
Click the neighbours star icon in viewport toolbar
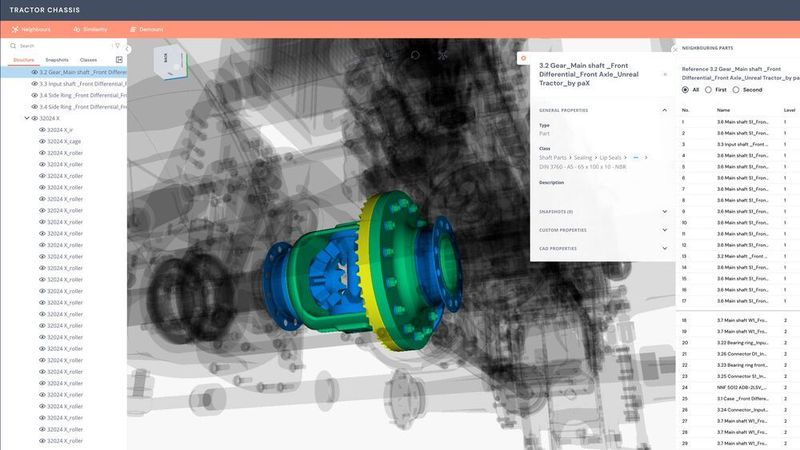442,55
